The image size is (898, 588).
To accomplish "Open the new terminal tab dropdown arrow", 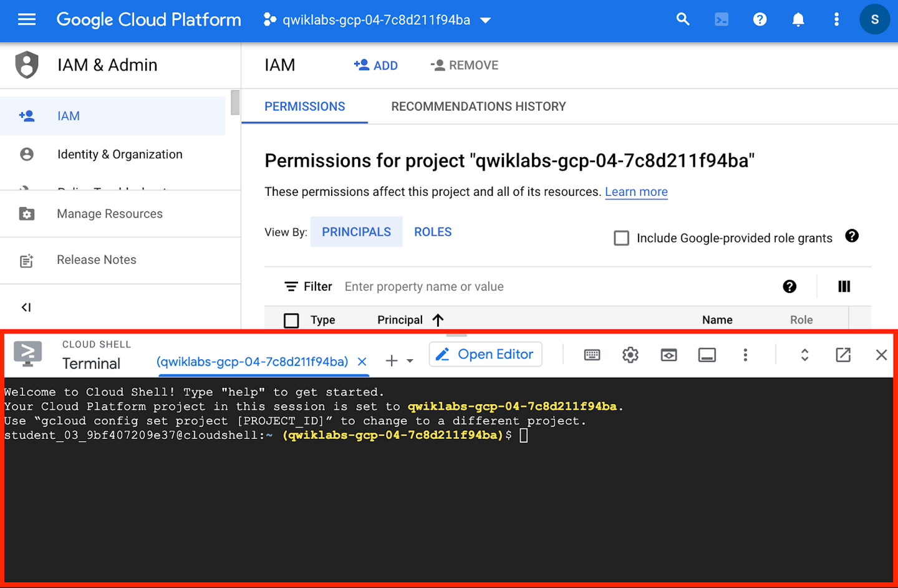I will 410,360.
